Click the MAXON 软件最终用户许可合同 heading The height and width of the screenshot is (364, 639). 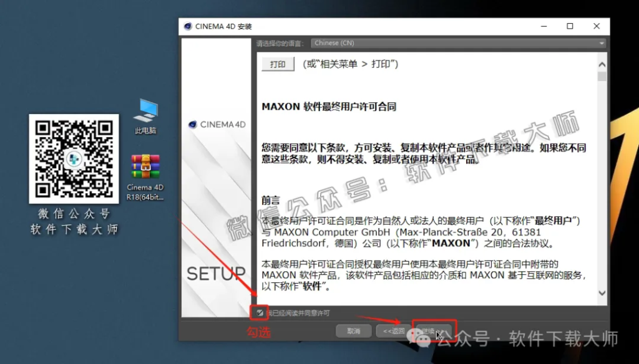pos(328,107)
